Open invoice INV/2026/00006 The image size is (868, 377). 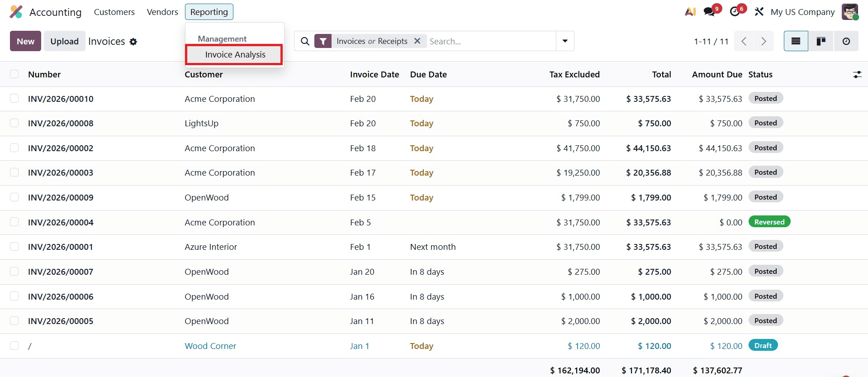point(61,296)
